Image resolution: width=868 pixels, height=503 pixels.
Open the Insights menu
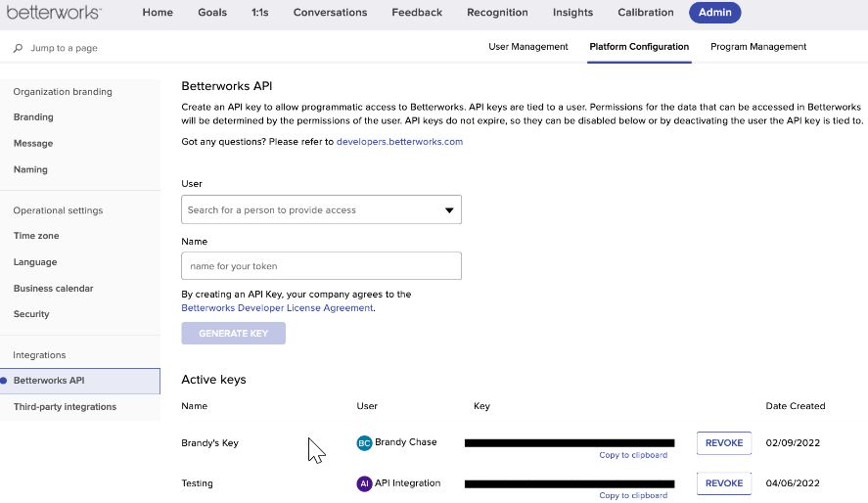point(572,12)
